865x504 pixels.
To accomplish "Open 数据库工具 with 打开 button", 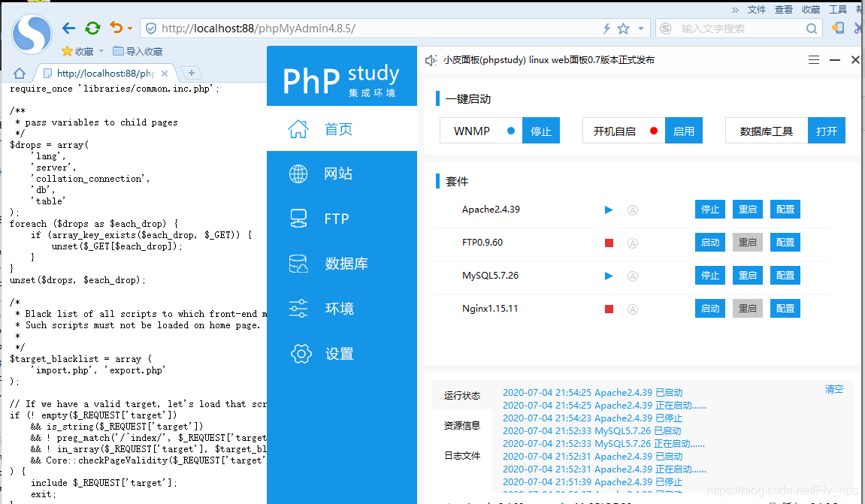I will click(x=827, y=131).
